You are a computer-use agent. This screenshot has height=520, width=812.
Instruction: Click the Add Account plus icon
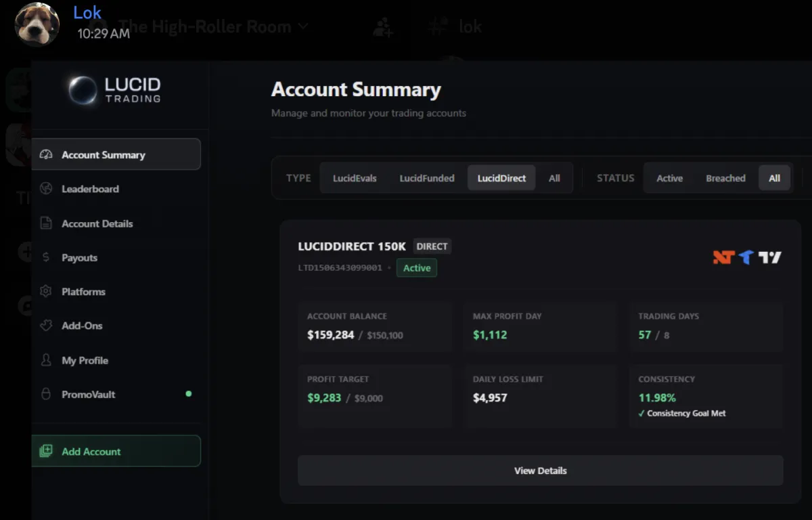point(46,451)
